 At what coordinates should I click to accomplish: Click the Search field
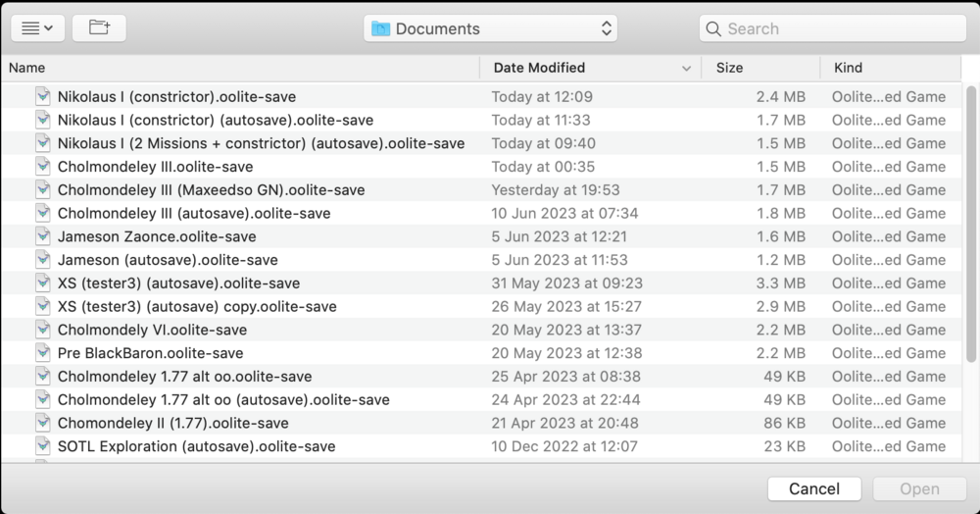click(843, 28)
